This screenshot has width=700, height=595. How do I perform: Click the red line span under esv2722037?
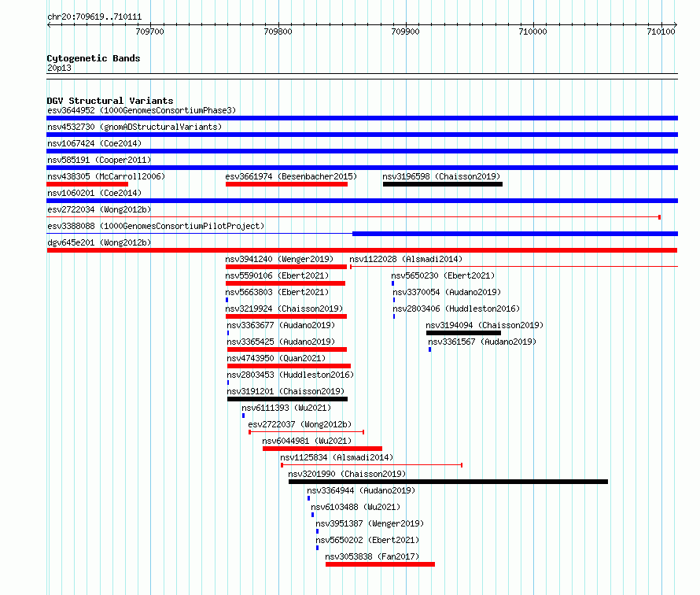[x=307, y=432]
